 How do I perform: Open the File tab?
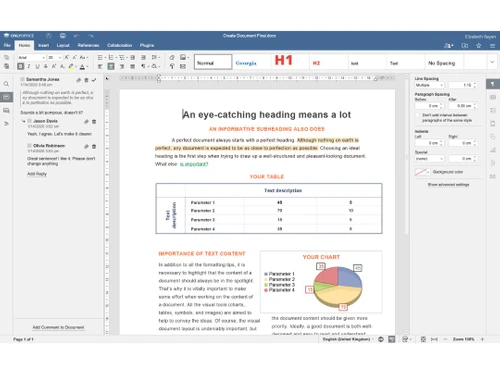7,45
